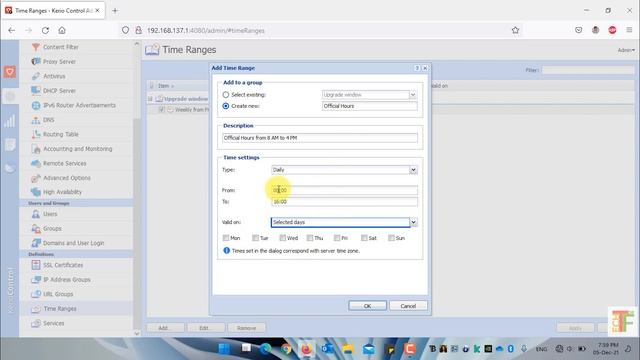Go to the browser home page
The height and width of the screenshot is (360, 640).
pyautogui.click(x=62, y=30)
